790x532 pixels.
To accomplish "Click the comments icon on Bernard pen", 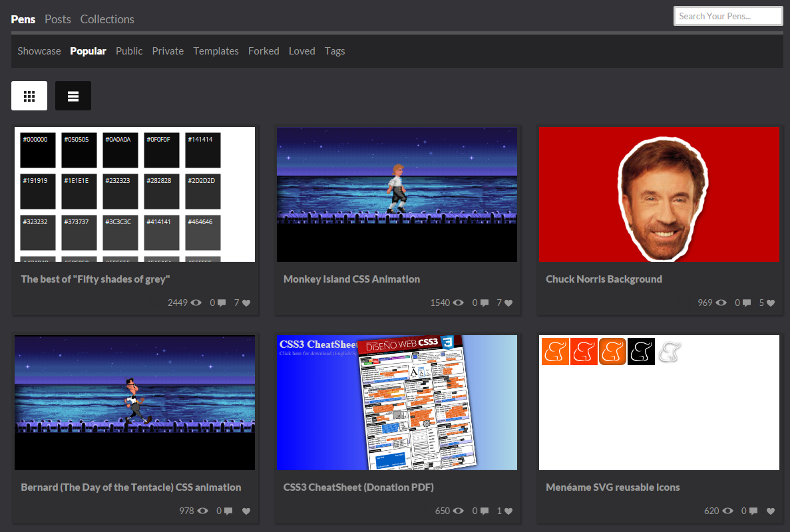I will pos(228,511).
